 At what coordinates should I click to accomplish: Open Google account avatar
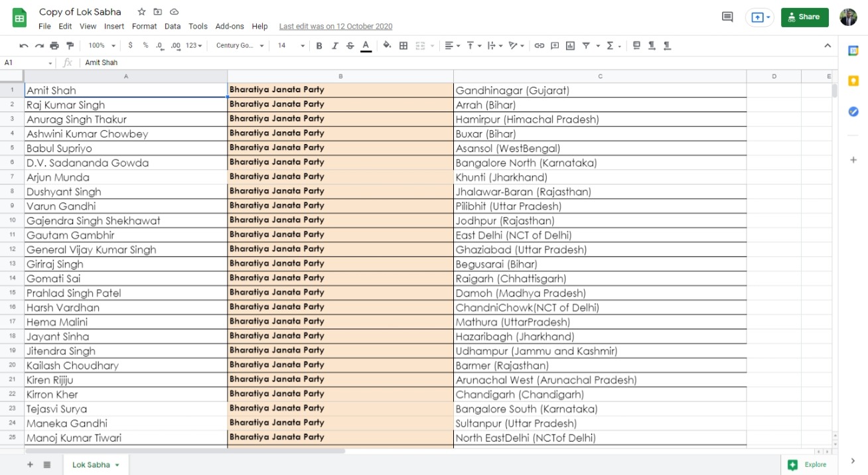848,17
